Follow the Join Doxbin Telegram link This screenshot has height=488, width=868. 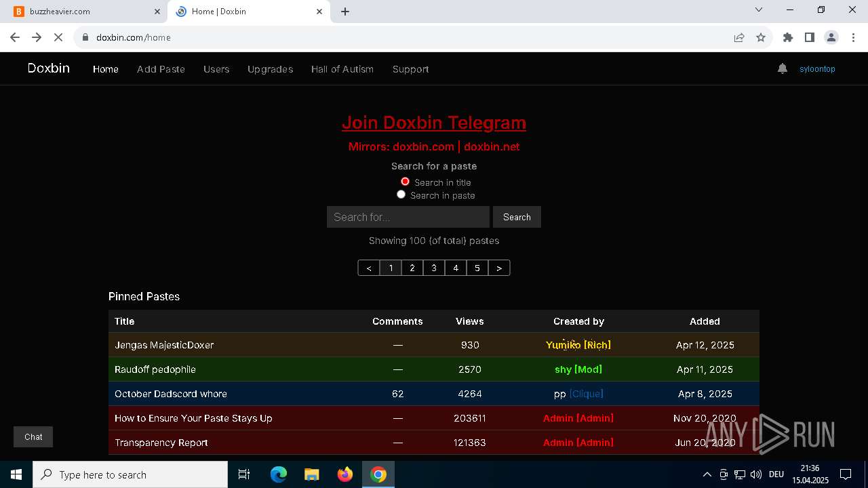pos(434,123)
